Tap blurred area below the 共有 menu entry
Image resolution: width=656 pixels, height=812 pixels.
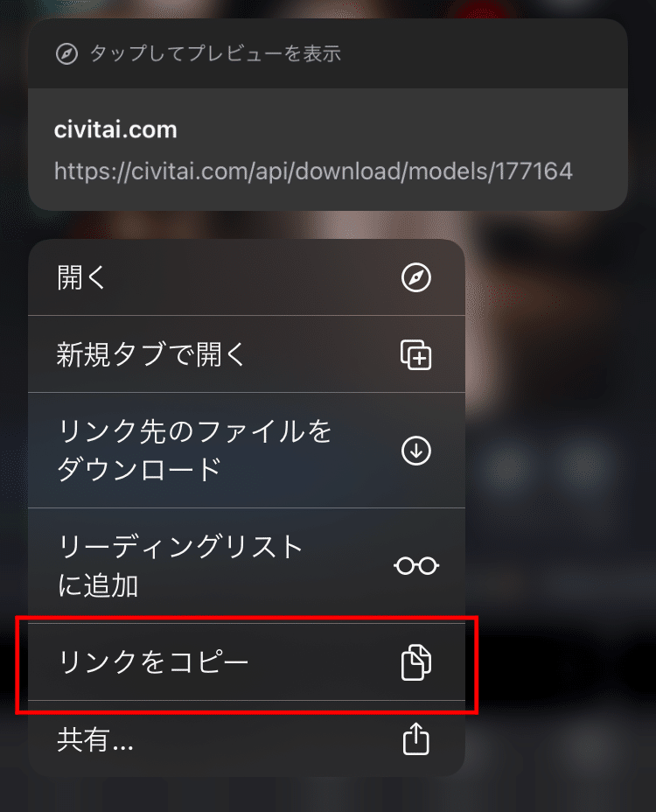(247, 794)
